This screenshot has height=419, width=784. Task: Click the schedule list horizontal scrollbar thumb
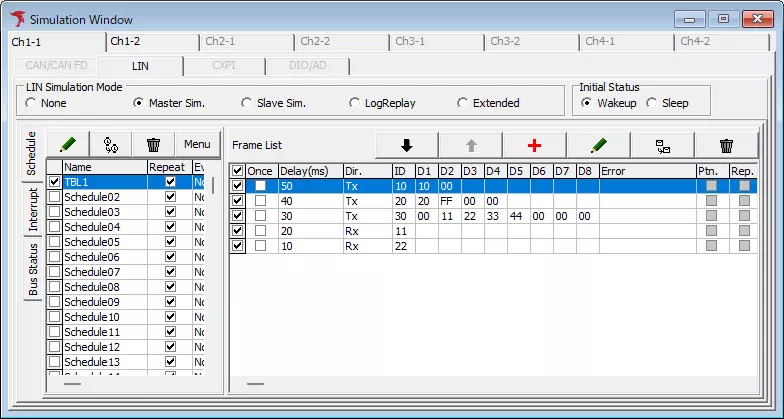click(x=72, y=384)
